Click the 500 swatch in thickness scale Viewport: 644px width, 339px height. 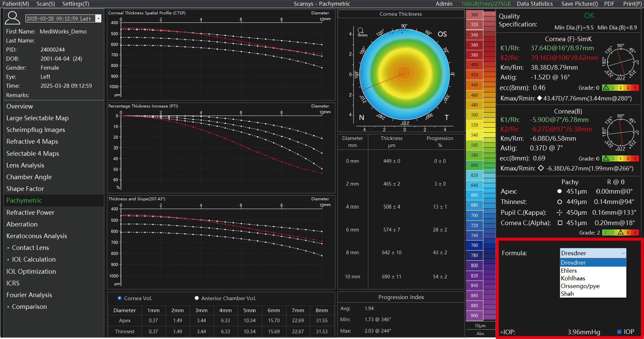click(x=474, y=115)
